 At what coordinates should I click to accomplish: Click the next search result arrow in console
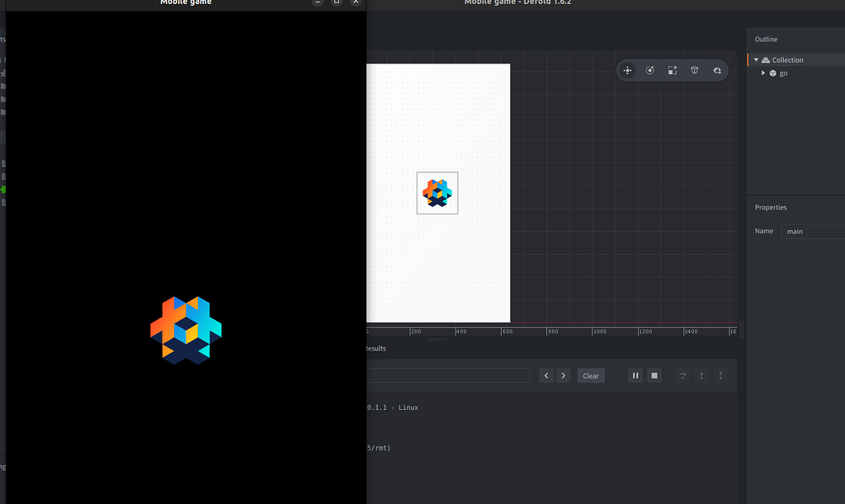click(x=563, y=375)
